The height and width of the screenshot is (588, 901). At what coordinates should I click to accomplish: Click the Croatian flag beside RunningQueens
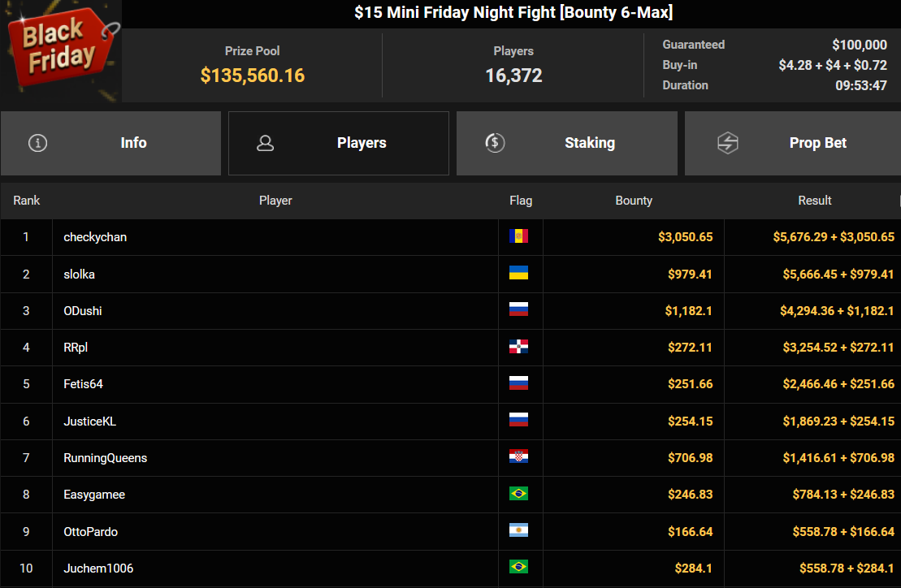pos(518,457)
